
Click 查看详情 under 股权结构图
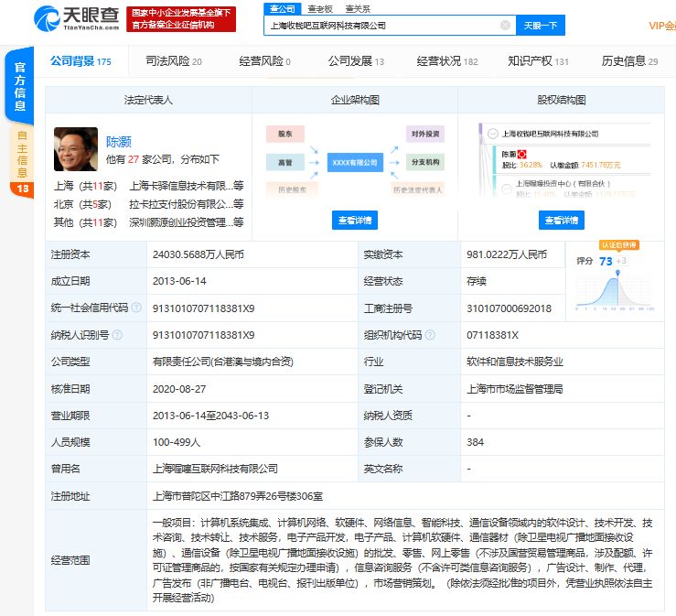(x=562, y=220)
